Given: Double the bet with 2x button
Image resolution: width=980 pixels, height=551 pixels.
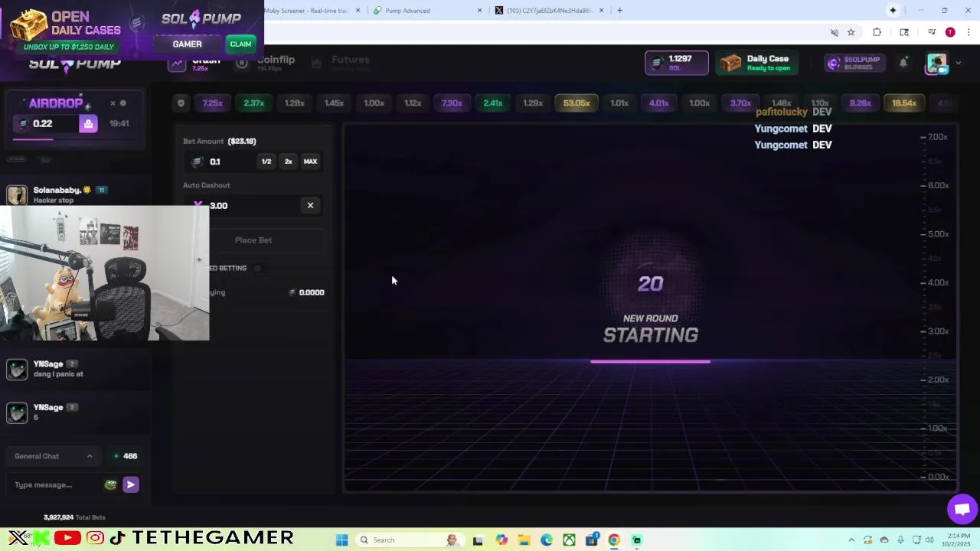Looking at the screenshot, I should 289,161.
